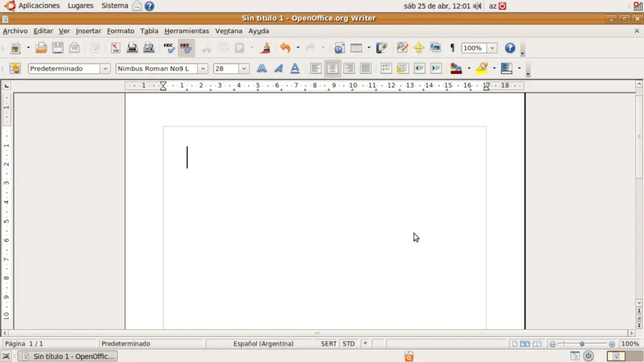The image size is (644, 362).
Task: Open the Hyperlink dialog from the toolbar
Action: [338, 48]
